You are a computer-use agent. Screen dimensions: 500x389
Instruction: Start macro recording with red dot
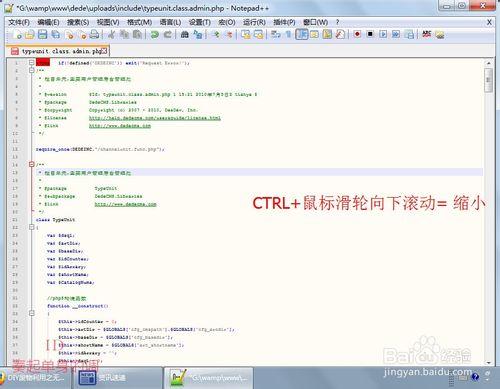click(357, 34)
